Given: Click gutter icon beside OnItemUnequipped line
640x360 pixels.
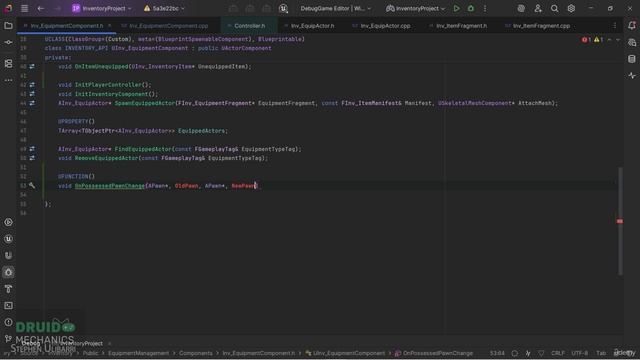Looking at the screenshot, I should tap(32, 66).
